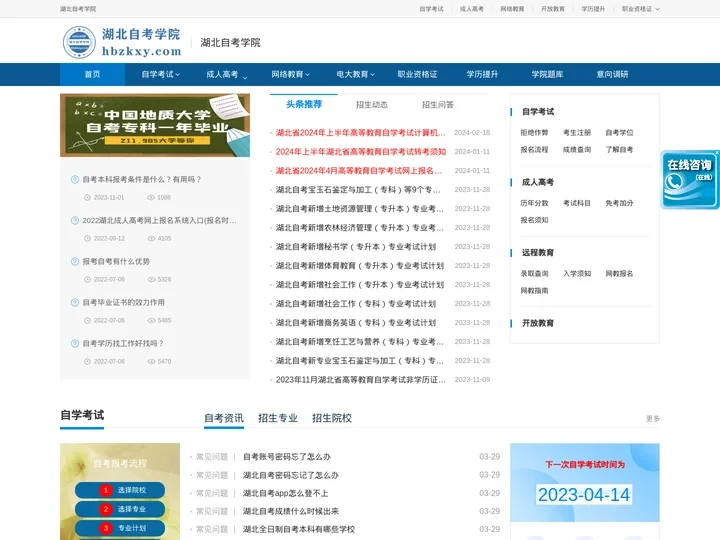Open question 湖北自考app怎么登不上
Viewport: 720px width, 540px height.
click(286, 494)
